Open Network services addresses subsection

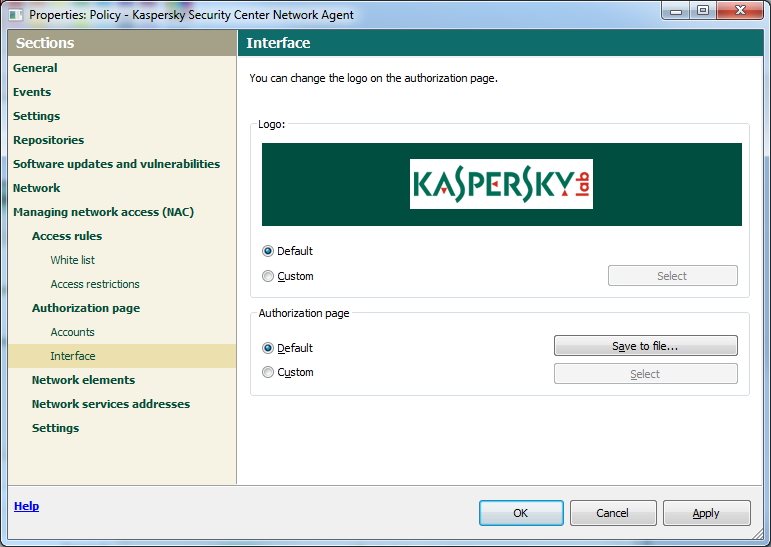click(x=111, y=404)
